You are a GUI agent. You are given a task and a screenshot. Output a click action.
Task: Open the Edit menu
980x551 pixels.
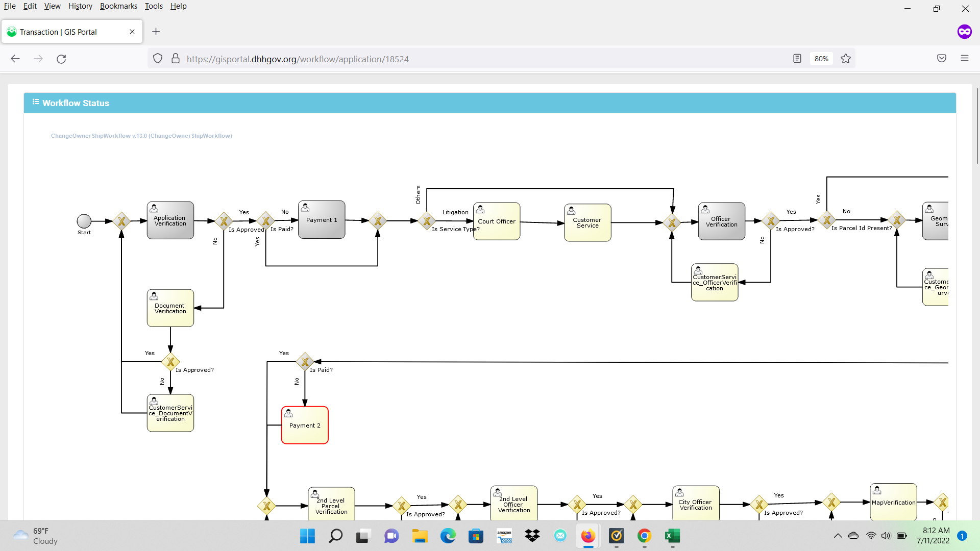(30, 6)
